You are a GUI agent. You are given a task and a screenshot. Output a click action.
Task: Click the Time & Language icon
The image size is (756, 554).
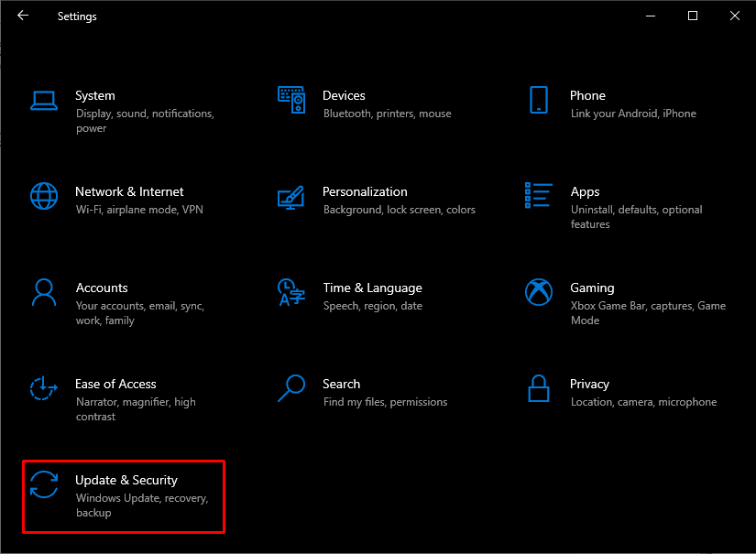291,293
